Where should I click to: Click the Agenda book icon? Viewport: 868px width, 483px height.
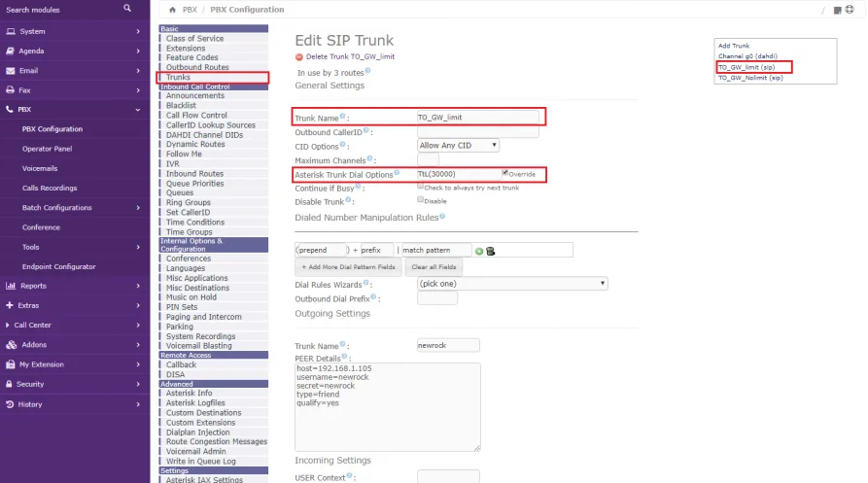(x=11, y=51)
